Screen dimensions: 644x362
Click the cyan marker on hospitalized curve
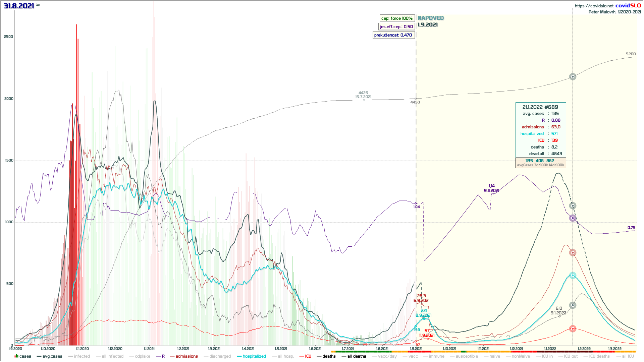click(x=573, y=276)
